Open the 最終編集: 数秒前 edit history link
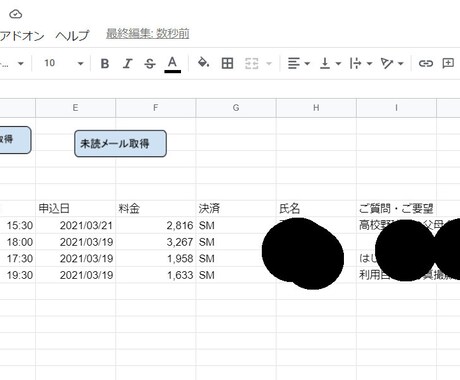 click(148, 34)
